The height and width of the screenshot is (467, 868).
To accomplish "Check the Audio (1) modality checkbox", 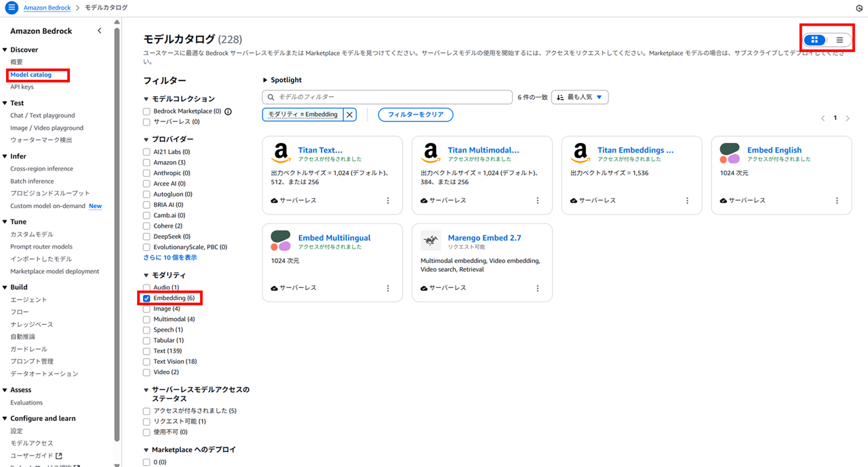I will [146, 287].
